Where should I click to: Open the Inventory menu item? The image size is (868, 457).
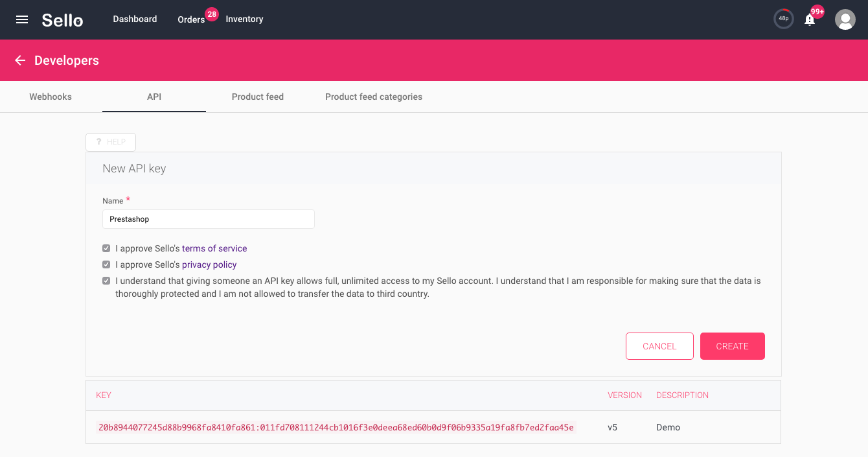[x=244, y=19]
